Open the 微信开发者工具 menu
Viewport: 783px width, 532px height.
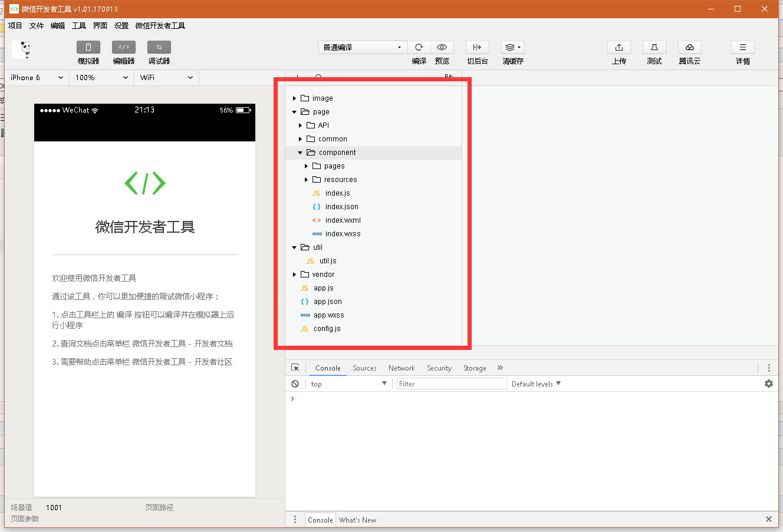[160, 26]
